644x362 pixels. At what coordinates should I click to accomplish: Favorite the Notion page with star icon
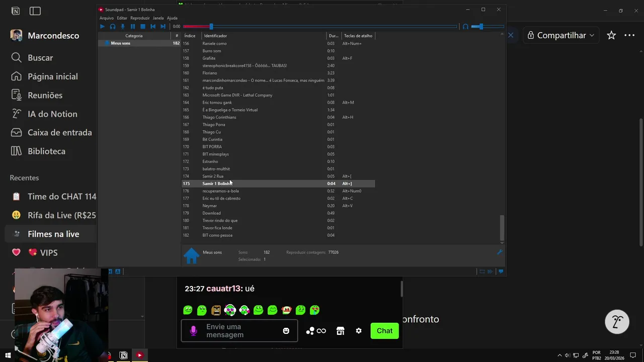tap(611, 35)
